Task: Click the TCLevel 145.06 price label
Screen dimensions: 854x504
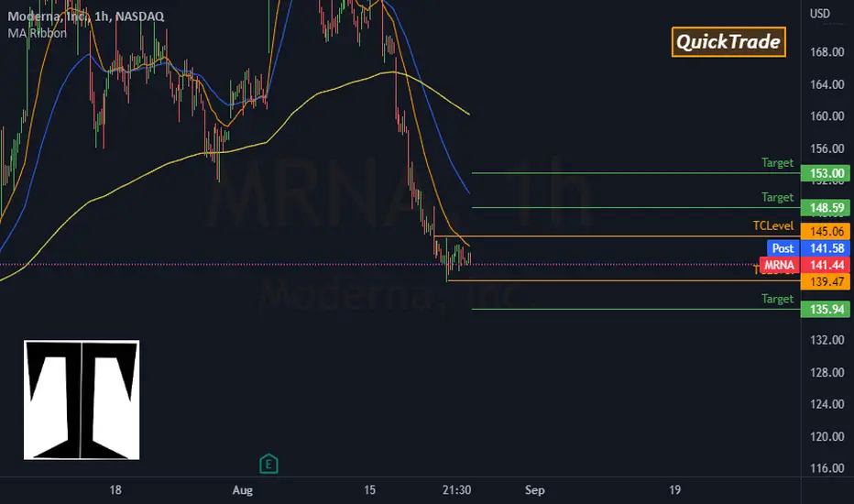Action: click(x=826, y=232)
